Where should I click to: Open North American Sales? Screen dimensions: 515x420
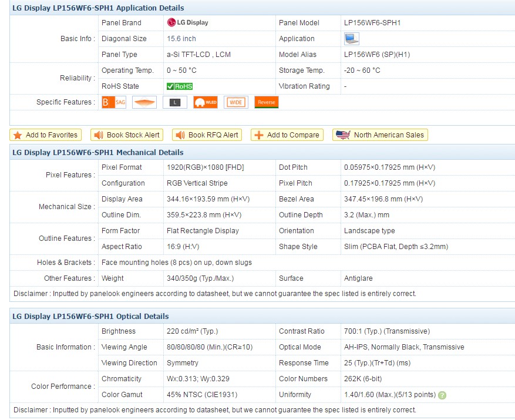[x=380, y=135]
